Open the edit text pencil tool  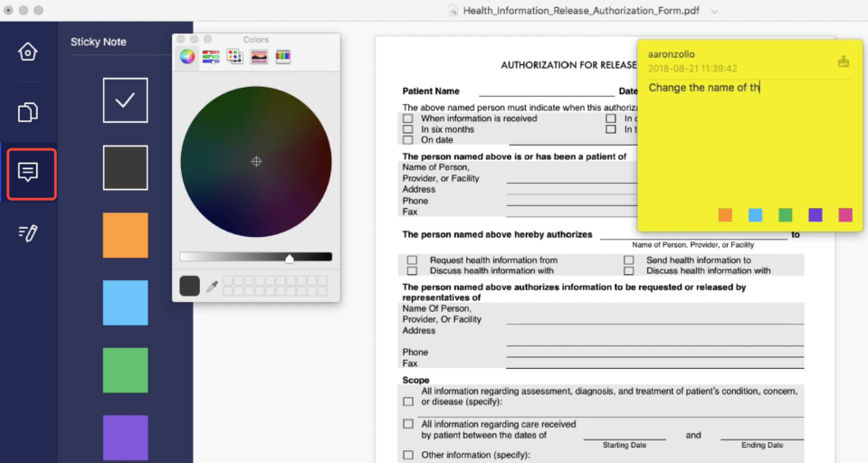tap(28, 233)
